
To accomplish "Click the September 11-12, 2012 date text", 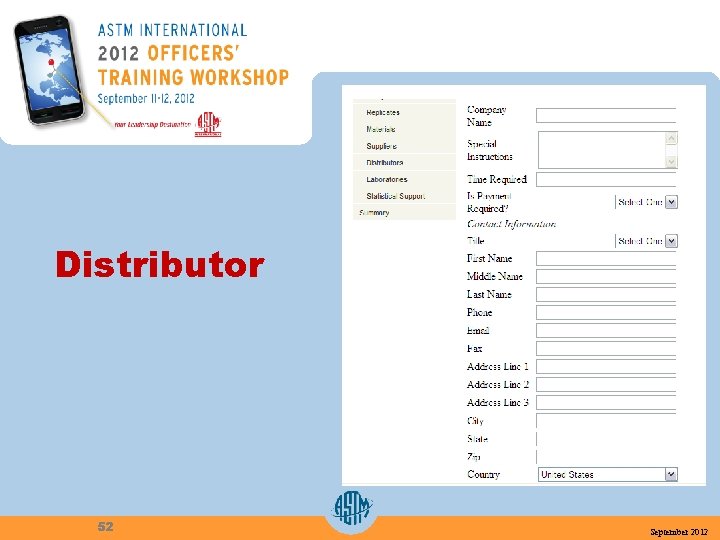I will [x=146, y=99].
